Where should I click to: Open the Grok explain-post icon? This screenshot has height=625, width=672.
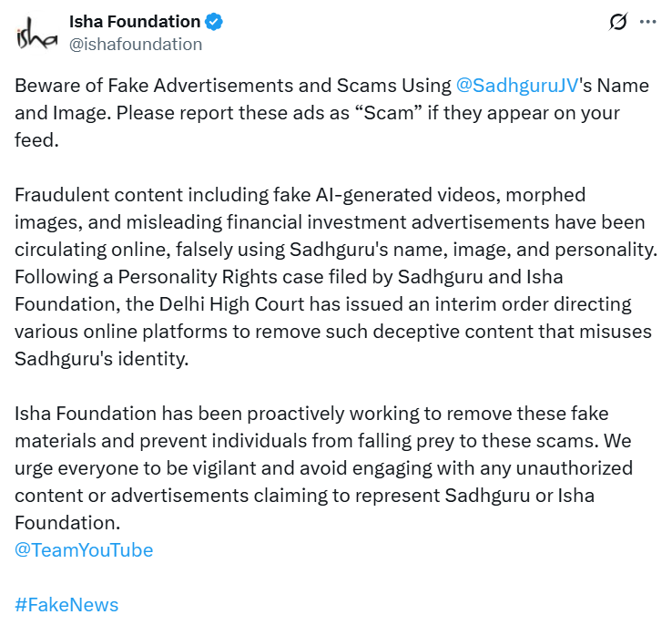(x=618, y=22)
